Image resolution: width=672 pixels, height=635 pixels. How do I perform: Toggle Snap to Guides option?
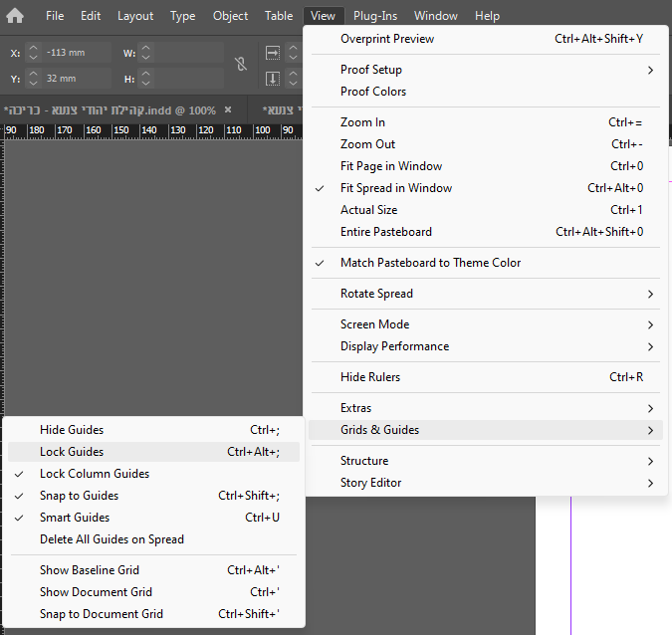click(79, 496)
